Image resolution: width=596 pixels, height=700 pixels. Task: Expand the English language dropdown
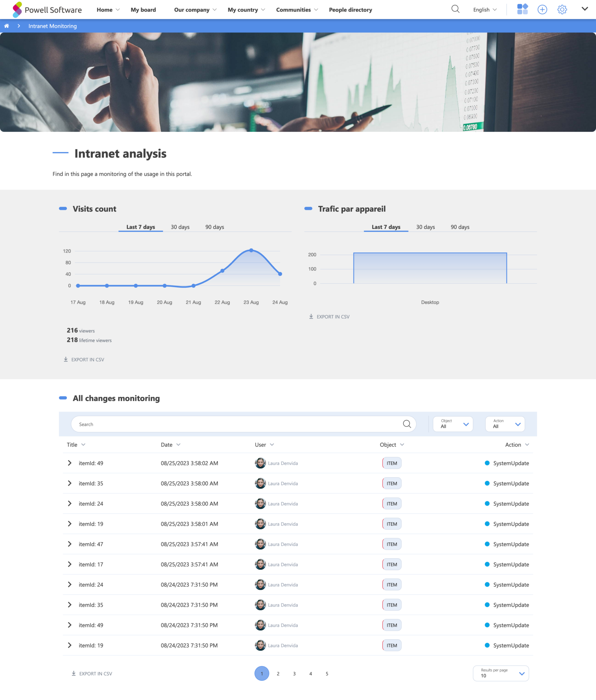pyautogui.click(x=485, y=10)
